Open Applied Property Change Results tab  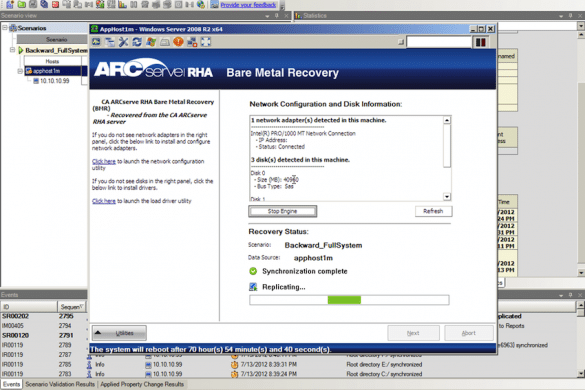pyautogui.click(x=142, y=384)
